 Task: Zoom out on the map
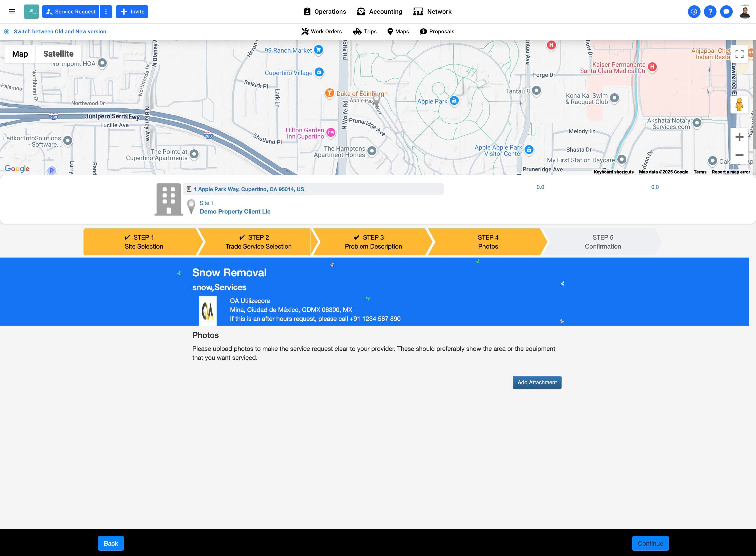pos(739,155)
